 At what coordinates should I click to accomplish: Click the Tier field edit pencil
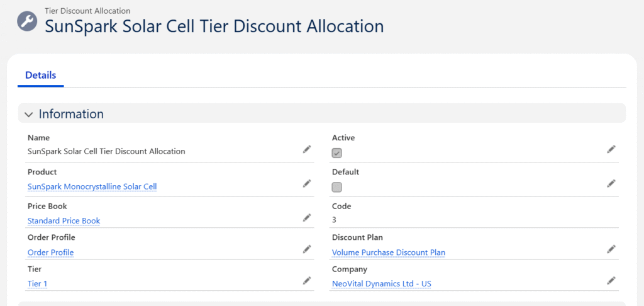pos(307,280)
